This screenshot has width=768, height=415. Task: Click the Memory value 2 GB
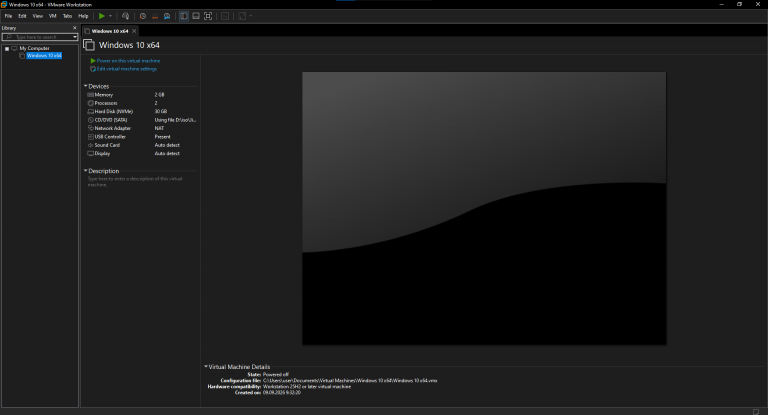(160, 95)
